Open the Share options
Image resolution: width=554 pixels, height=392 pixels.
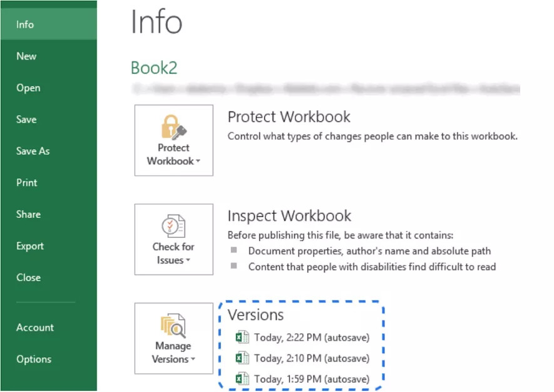28,214
